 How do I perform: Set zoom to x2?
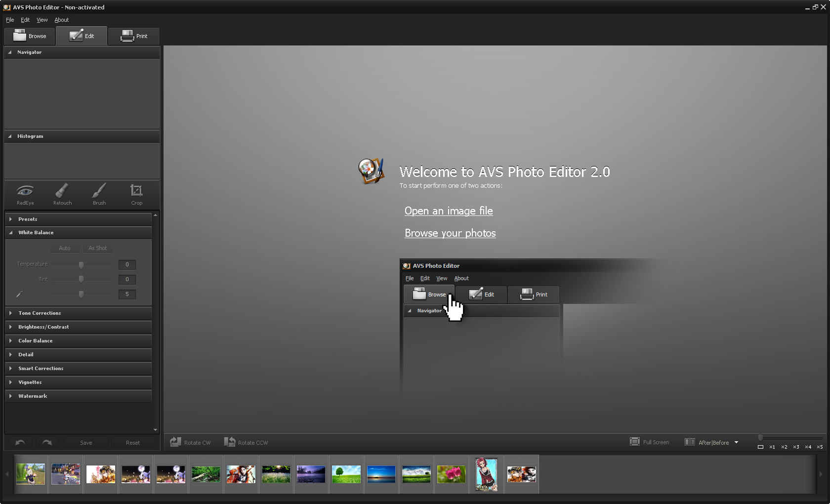coord(784,447)
